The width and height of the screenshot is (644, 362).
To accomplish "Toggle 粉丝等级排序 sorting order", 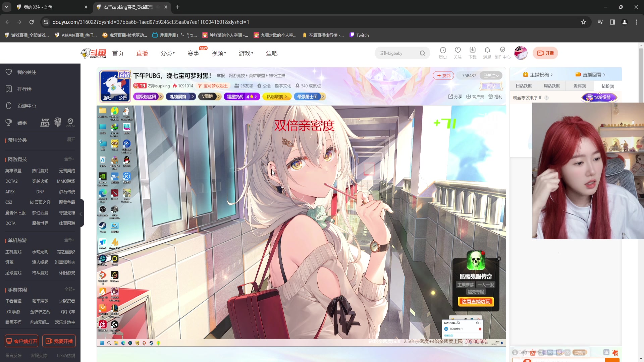I will click(x=540, y=98).
